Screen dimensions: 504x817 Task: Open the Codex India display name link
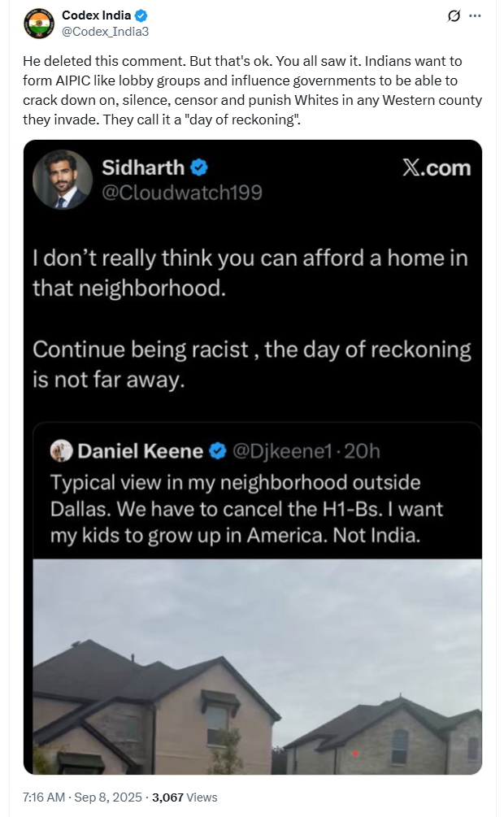tap(96, 15)
